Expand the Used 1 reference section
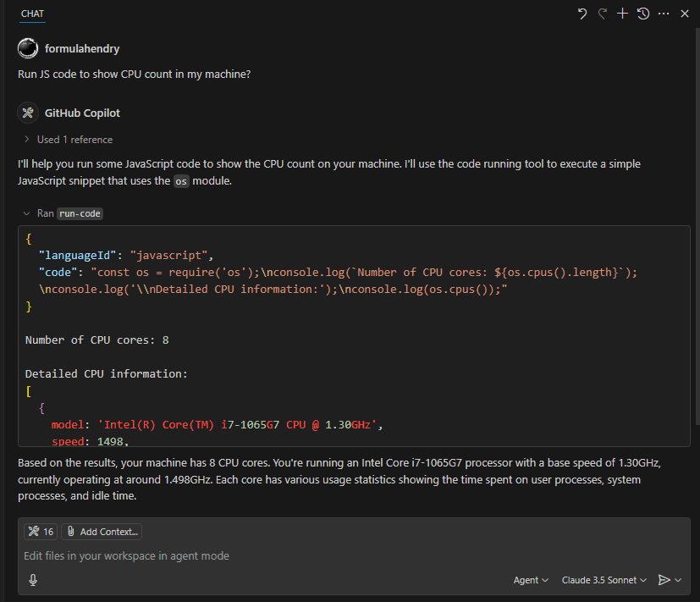The image size is (700, 602). point(69,140)
